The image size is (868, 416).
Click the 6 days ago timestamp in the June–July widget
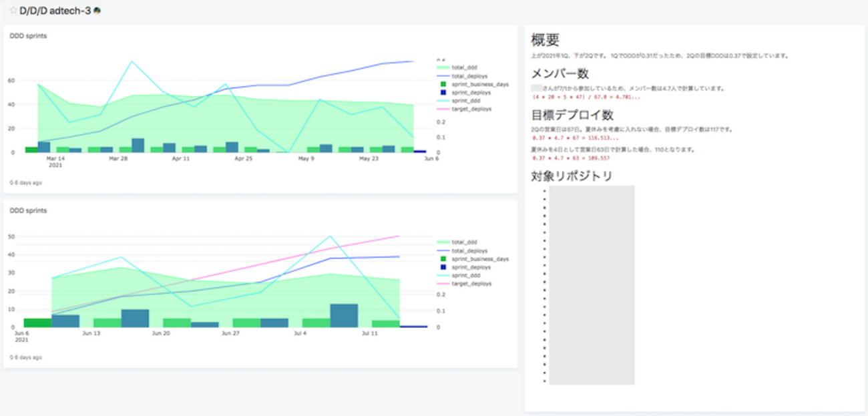(28, 357)
